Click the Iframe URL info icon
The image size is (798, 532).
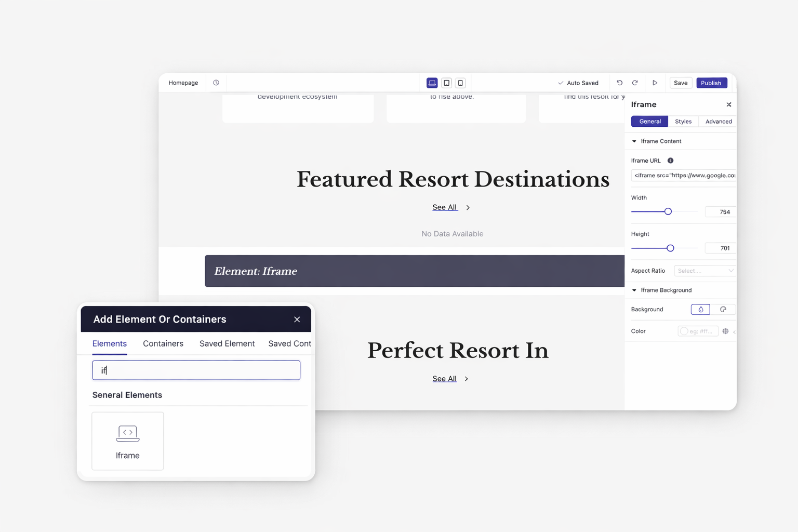click(670, 161)
